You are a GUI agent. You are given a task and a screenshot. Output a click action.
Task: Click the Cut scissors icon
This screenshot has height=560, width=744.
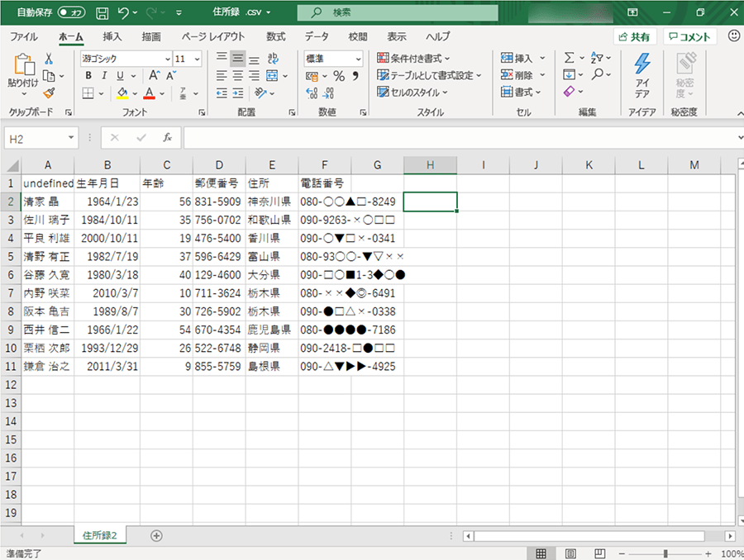(49, 59)
